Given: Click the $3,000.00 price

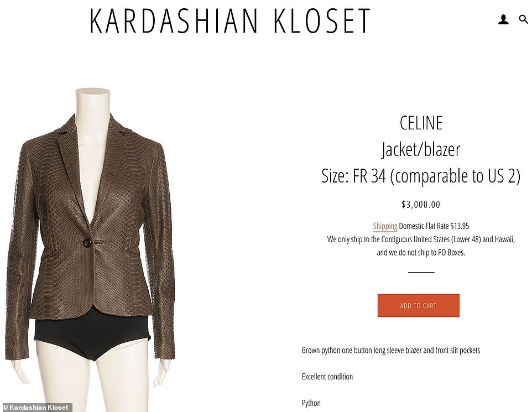Looking at the screenshot, I should (421, 204).
